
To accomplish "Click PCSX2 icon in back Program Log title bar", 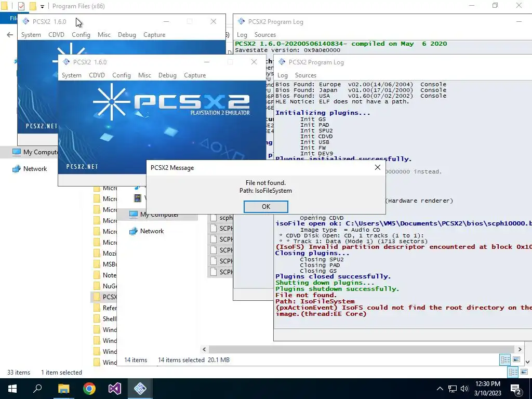I will (x=241, y=21).
